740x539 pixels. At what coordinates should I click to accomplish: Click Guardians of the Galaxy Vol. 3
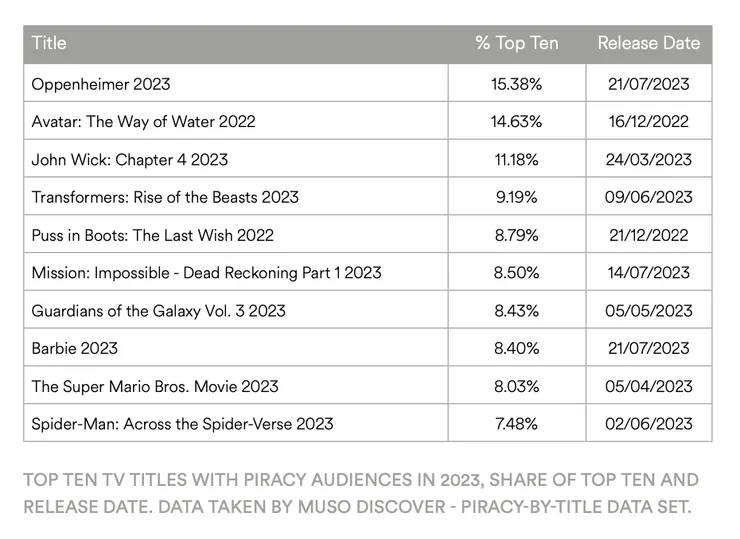click(158, 311)
